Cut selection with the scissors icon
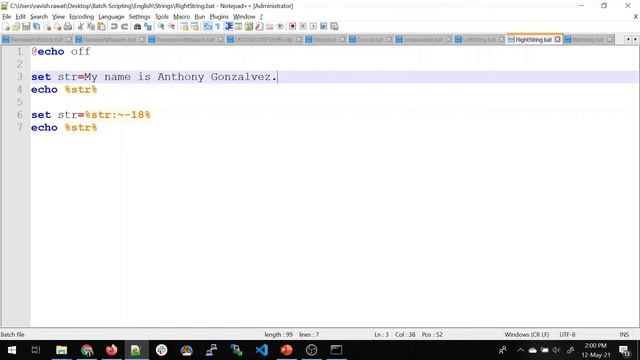The height and width of the screenshot is (360, 640). [x=80, y=27]
